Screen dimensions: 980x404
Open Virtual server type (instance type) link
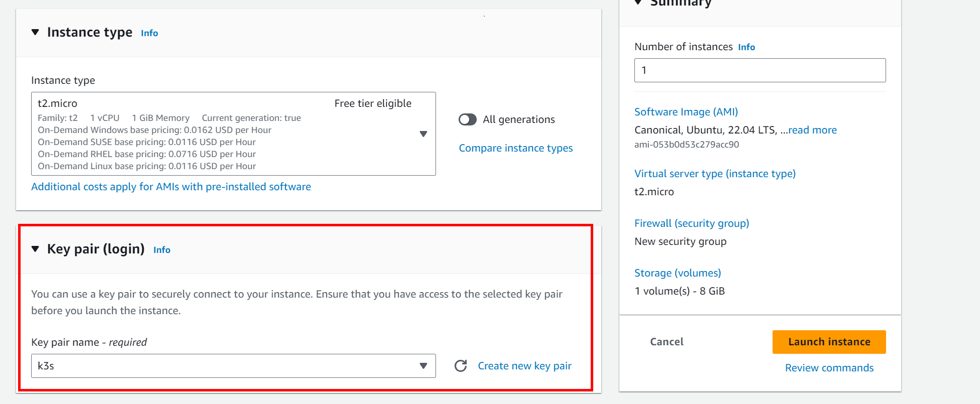tap(715, 174)
